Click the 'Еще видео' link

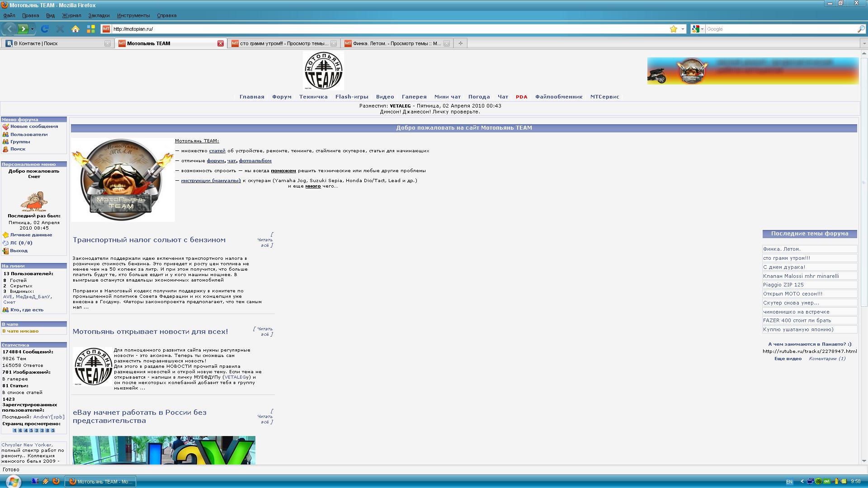coord(788,359)
